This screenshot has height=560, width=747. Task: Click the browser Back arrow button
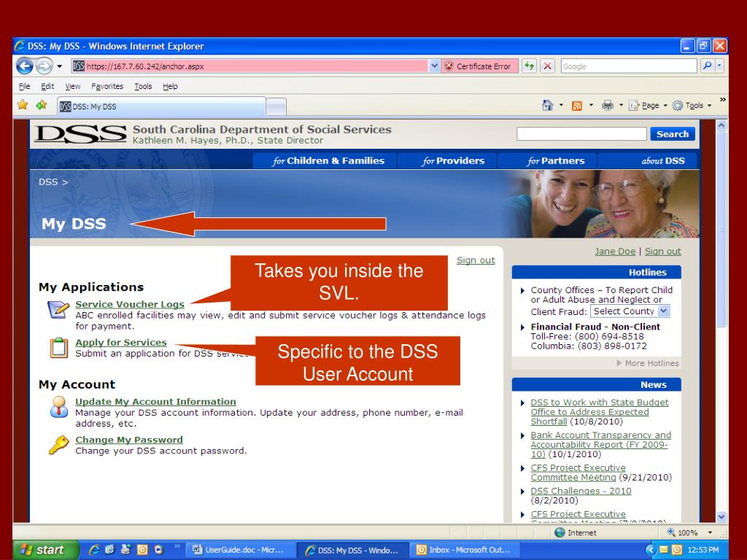click(x=25, y=66)
